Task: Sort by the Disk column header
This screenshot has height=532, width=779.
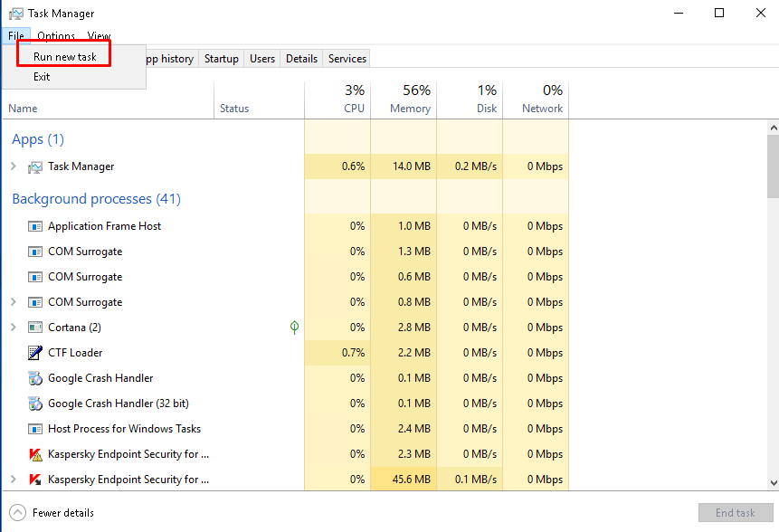Action: [x=470, y=100]
